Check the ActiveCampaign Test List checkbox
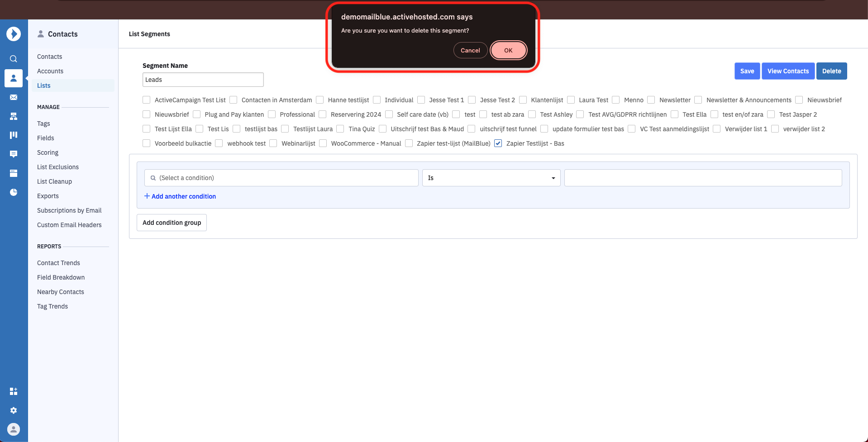Viewport: 868px width, 442px height. pos(146,100)
